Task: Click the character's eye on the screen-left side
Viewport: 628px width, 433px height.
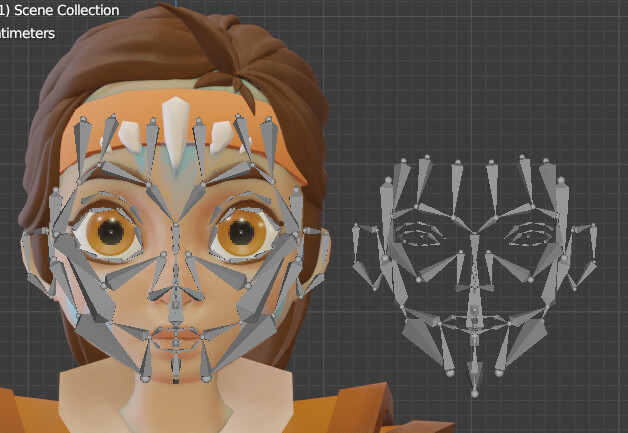Action: tap(110, 232)
